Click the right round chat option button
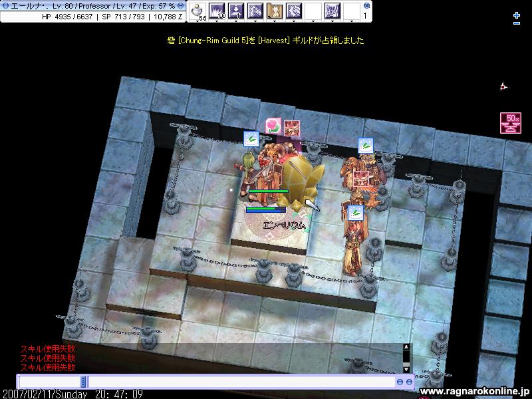 pos(409,382)
